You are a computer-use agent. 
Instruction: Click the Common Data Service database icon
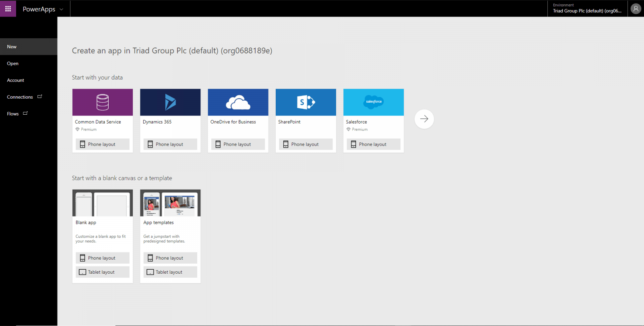tap(103, 102)
